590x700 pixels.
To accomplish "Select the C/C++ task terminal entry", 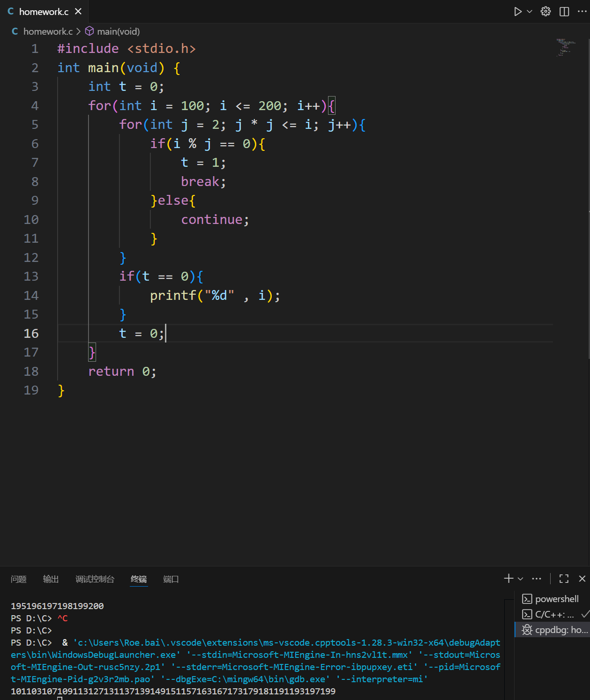I will [552, 614].
